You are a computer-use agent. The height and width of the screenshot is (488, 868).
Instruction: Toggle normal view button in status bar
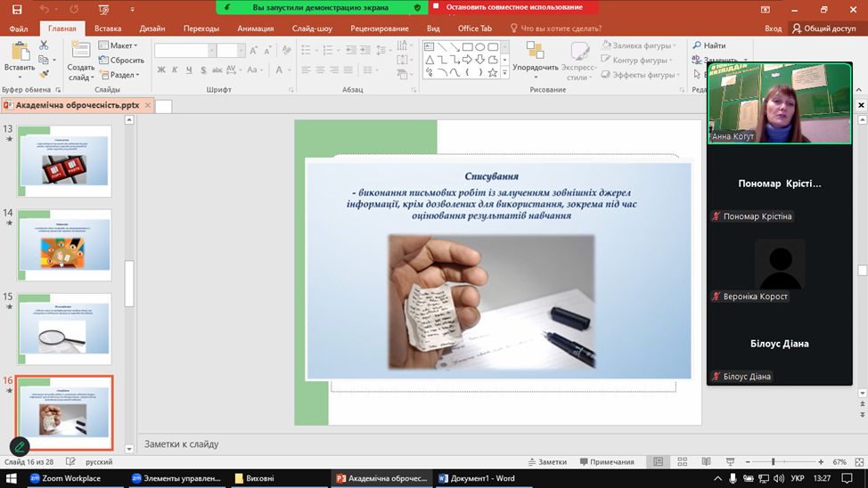[x=658, y=462]
